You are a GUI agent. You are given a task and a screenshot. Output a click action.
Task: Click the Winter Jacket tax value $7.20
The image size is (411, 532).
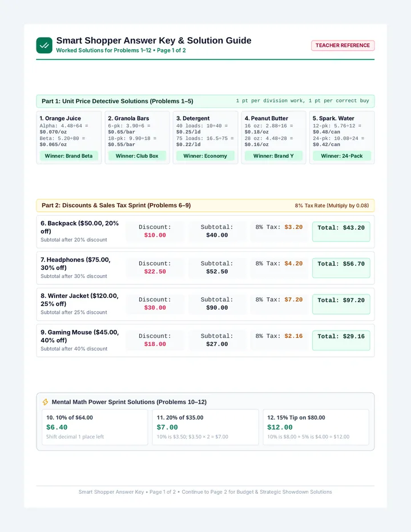tap(293, 300)
